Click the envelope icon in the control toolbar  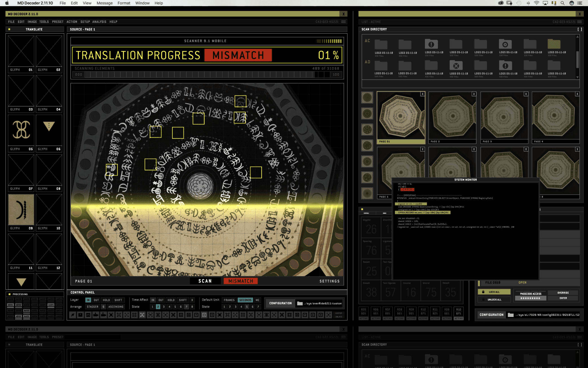88,315
